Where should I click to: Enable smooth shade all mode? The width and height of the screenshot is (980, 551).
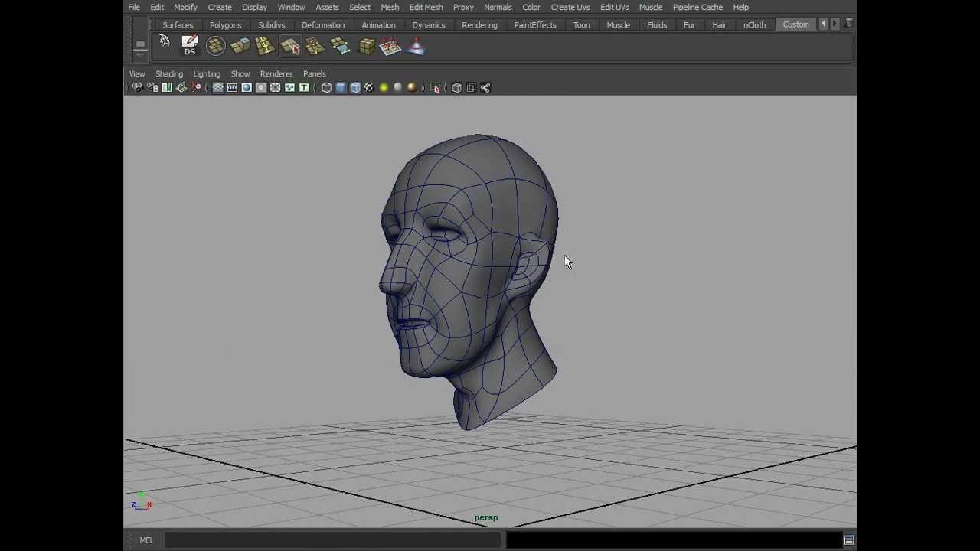(x=341, y=88)
